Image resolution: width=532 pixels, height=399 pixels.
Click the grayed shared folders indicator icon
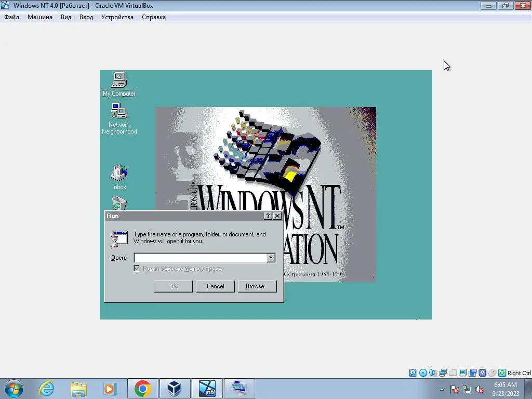pyautogui.click(x=453, y=373)
